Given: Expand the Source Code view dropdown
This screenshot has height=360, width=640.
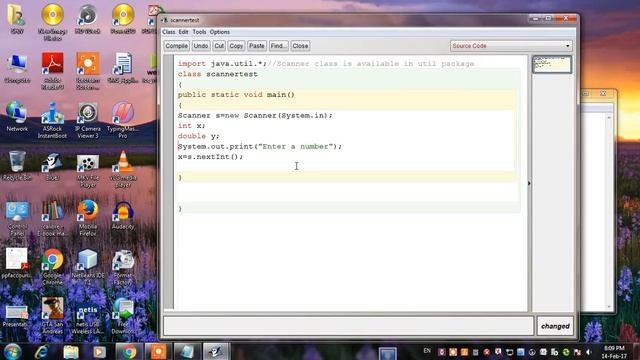Looking at the screenshot, I should [511, 46].
